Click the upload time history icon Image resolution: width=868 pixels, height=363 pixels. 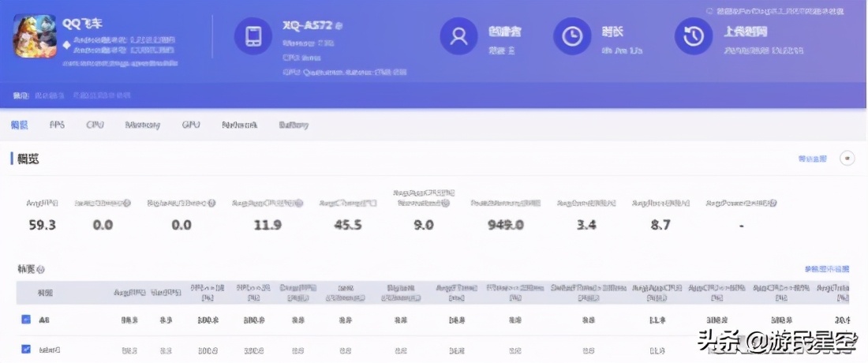click(693, 36)
